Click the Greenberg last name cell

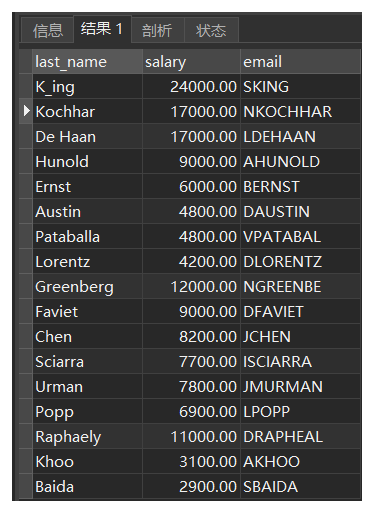pos(88,287)
